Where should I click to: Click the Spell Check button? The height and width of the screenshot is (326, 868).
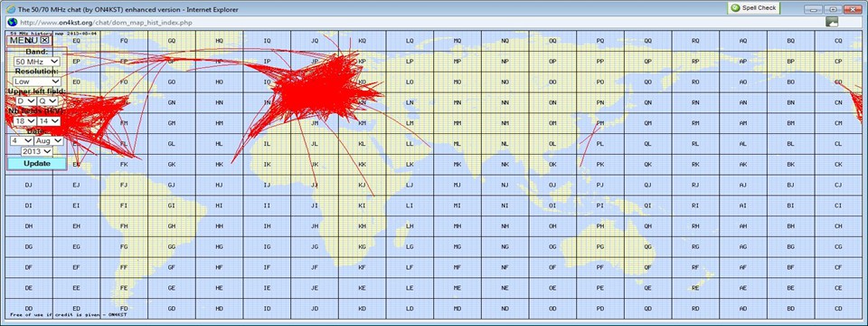coord(754,8)
